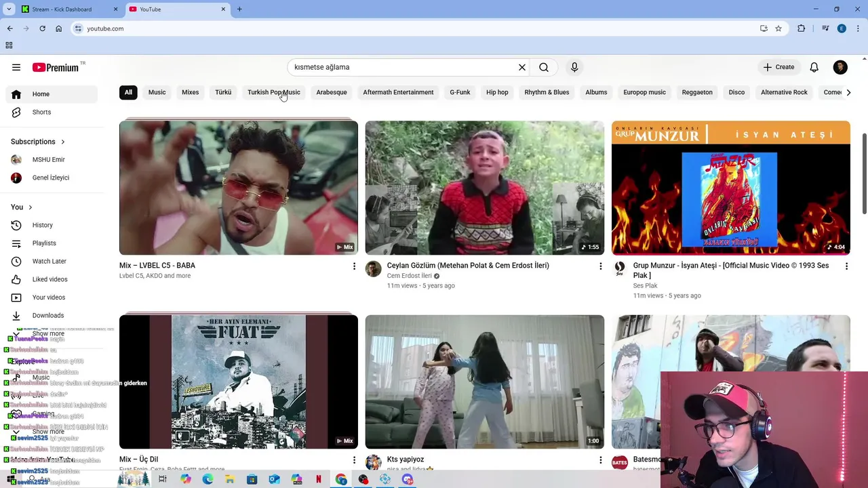Click the Create button
This screenshot has height=488, width=868.
click(x=778, y=67)
